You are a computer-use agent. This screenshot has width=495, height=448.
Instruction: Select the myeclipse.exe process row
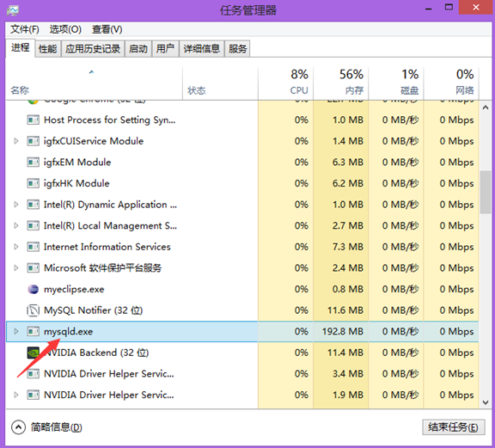[242, 290]
